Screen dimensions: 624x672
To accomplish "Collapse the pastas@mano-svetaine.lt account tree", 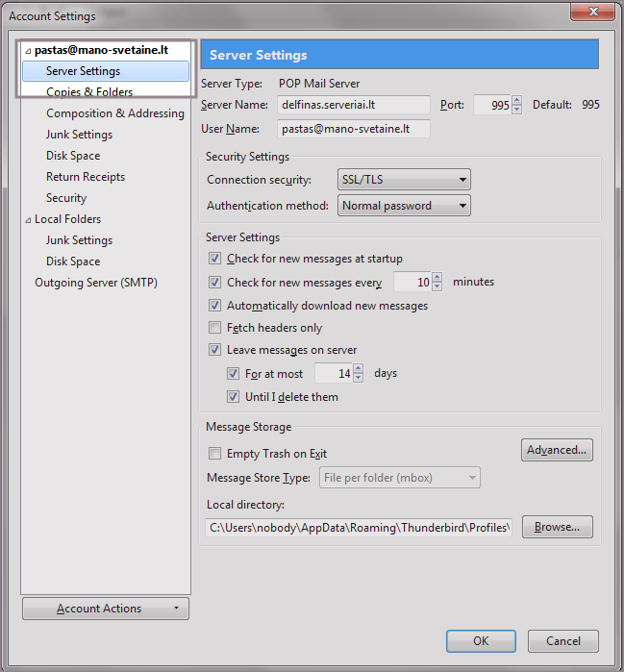I will pos(28,51).
